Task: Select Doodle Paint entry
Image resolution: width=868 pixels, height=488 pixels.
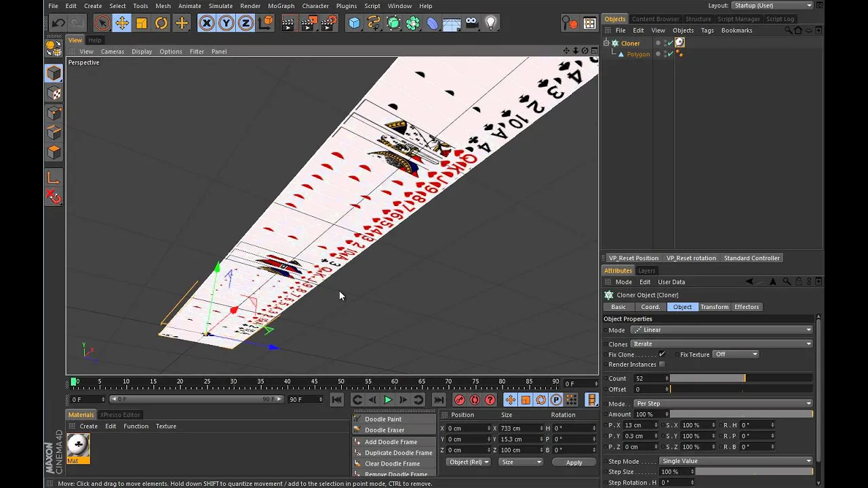Action: [x=394, y=419]
